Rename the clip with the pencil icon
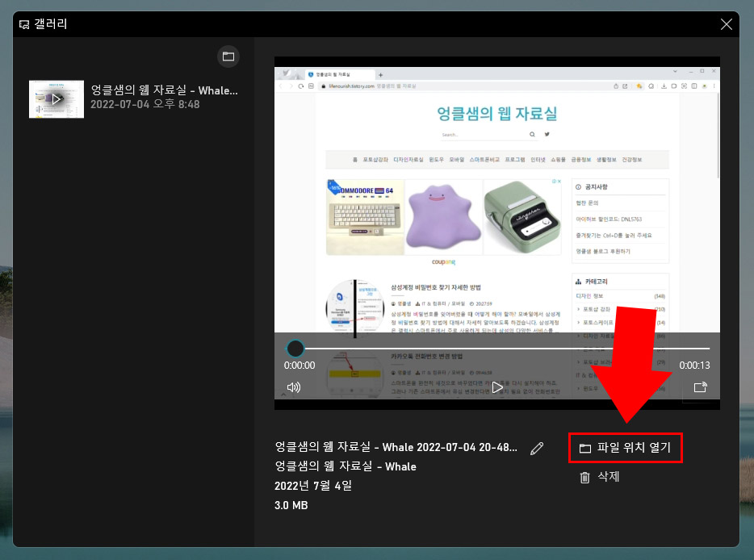 tap(537, 447)
